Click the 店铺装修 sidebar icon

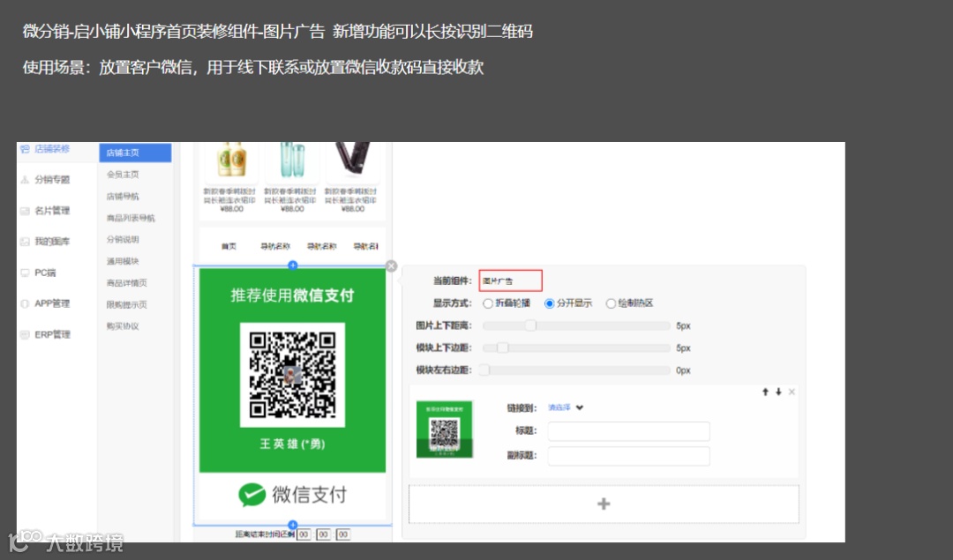[25, 149]
